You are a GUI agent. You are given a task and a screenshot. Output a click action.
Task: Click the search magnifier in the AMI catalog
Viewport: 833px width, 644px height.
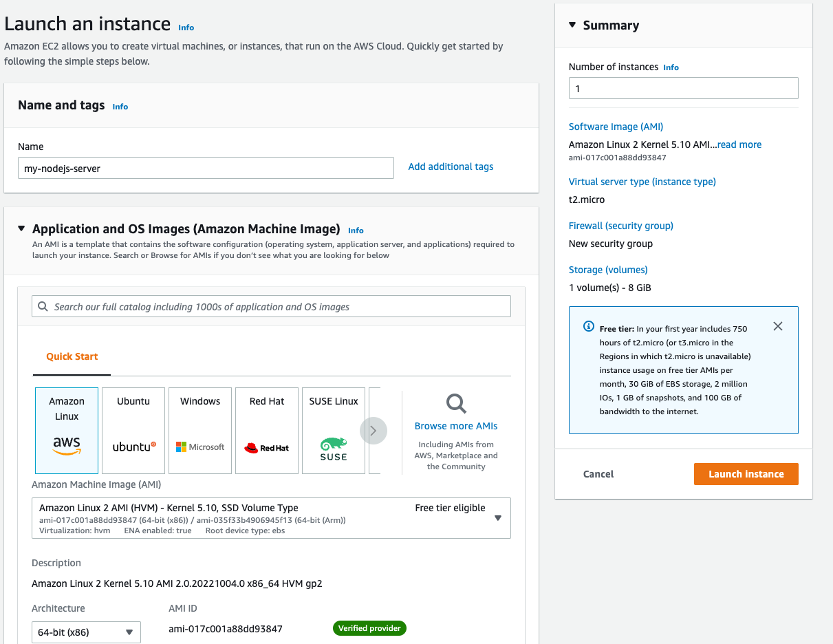[43, 305]
